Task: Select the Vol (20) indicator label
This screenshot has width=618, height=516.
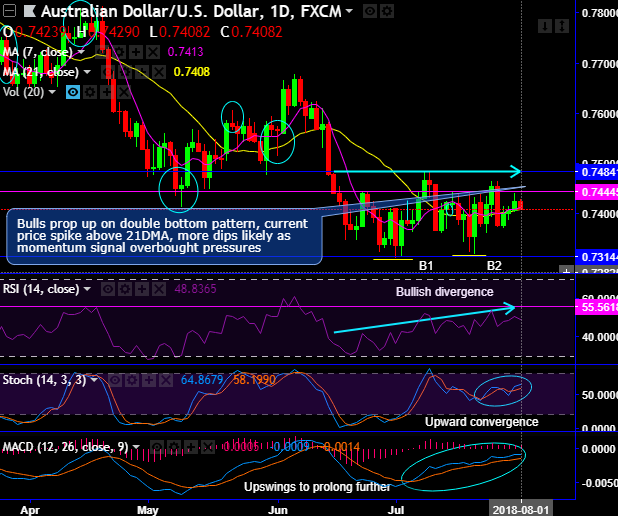Action: point(23,92)
